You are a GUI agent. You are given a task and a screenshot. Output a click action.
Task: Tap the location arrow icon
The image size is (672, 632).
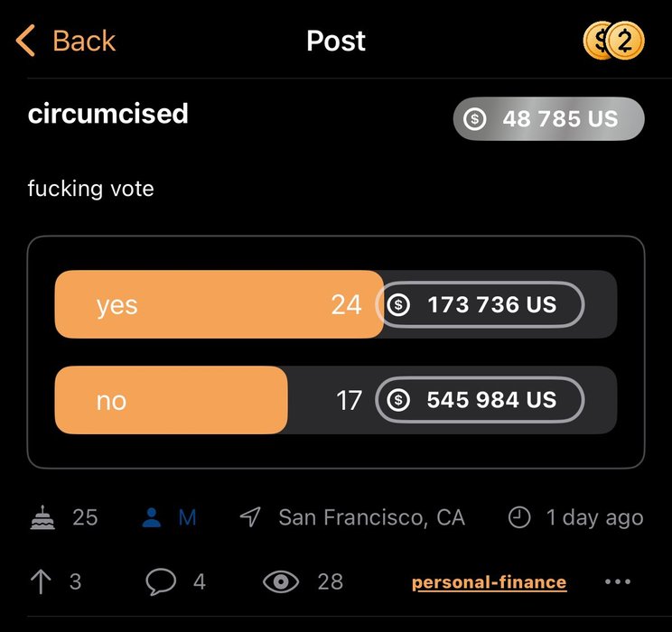250,517
